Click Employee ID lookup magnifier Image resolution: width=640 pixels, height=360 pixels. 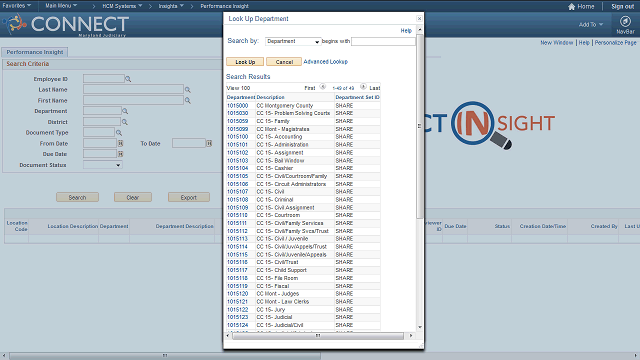coord(128,79)
